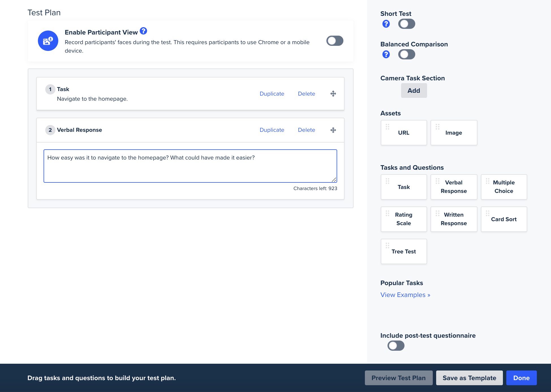This screenshot has width=551, height=392.
Task: Click the step number 2 badge
Action: [x=50, y=130]
